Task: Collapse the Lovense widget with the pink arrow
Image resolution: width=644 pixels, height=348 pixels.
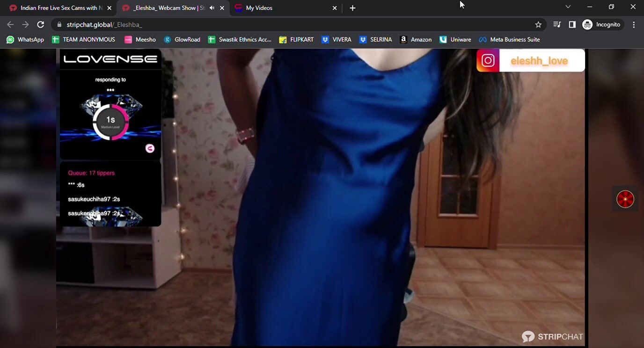Action: click(x=149, y=148)
